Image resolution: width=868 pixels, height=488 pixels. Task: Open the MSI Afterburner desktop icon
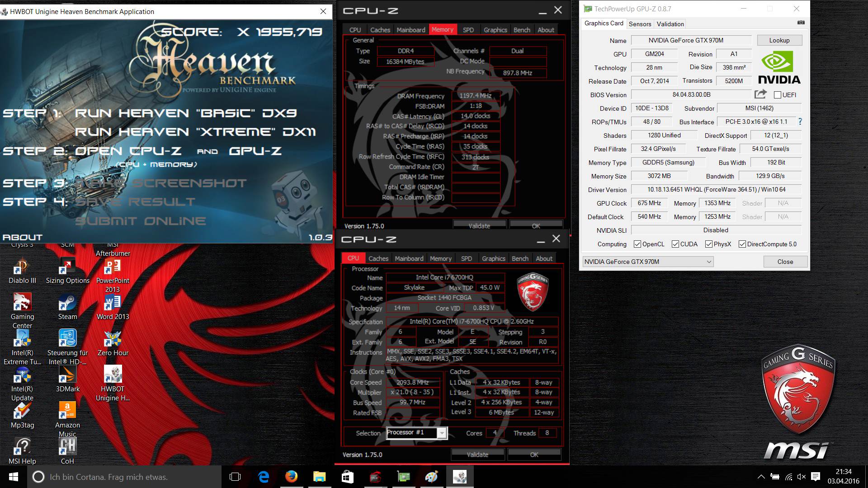[113, 249]
